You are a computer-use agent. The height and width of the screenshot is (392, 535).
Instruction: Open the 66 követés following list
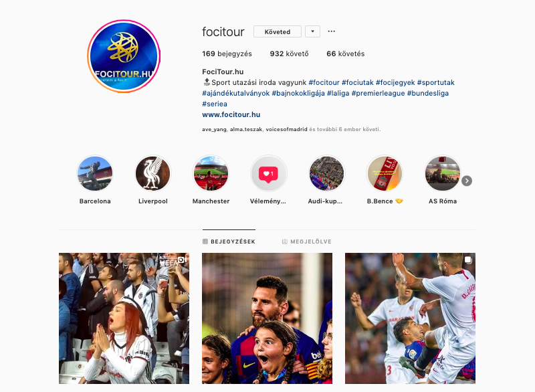tap(345, 54)
